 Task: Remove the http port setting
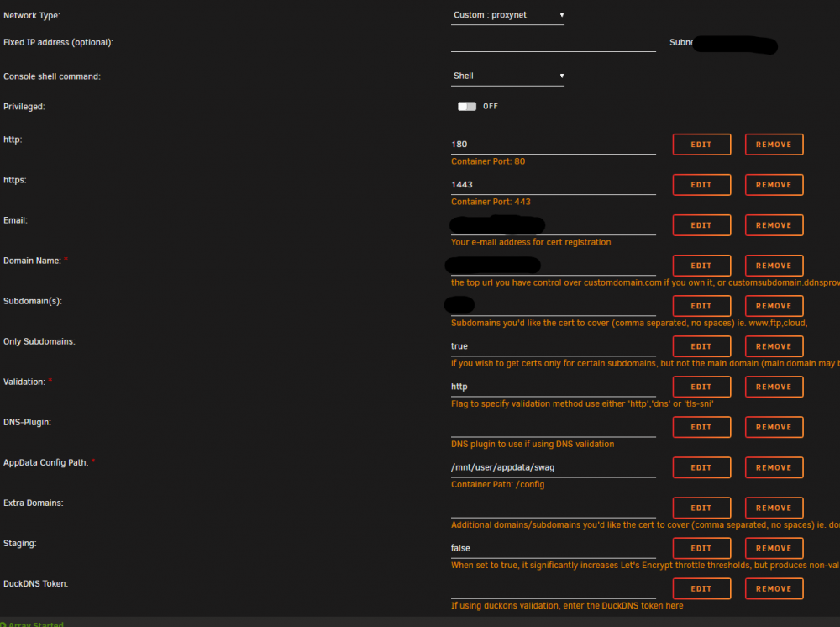coord(774,145)
